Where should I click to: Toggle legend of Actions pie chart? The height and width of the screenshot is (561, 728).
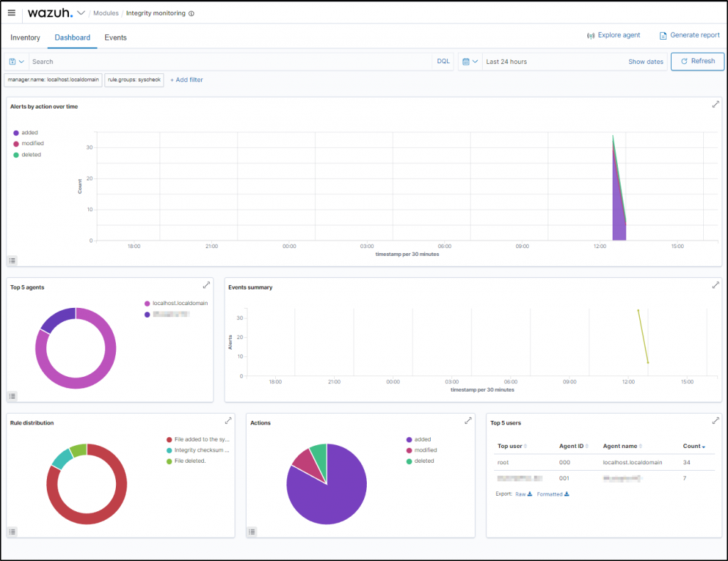pyautogui.click(x=252, y=532)
